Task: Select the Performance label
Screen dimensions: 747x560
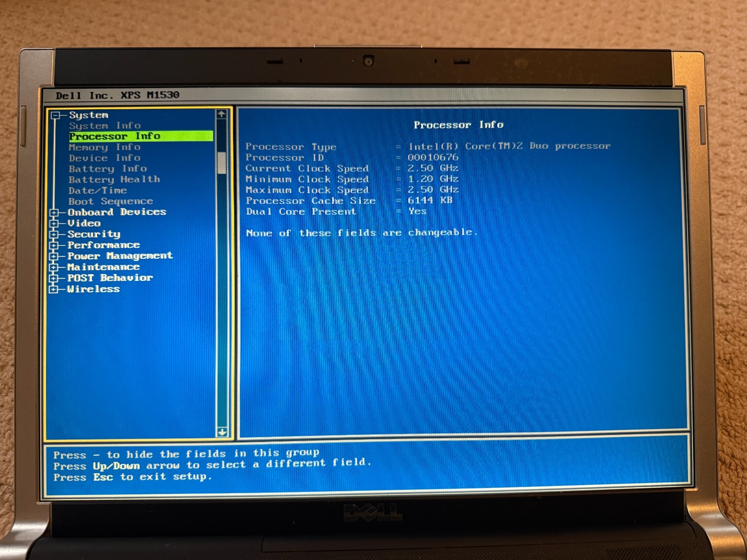Action: pyautogui.click(x=104, y=245)
